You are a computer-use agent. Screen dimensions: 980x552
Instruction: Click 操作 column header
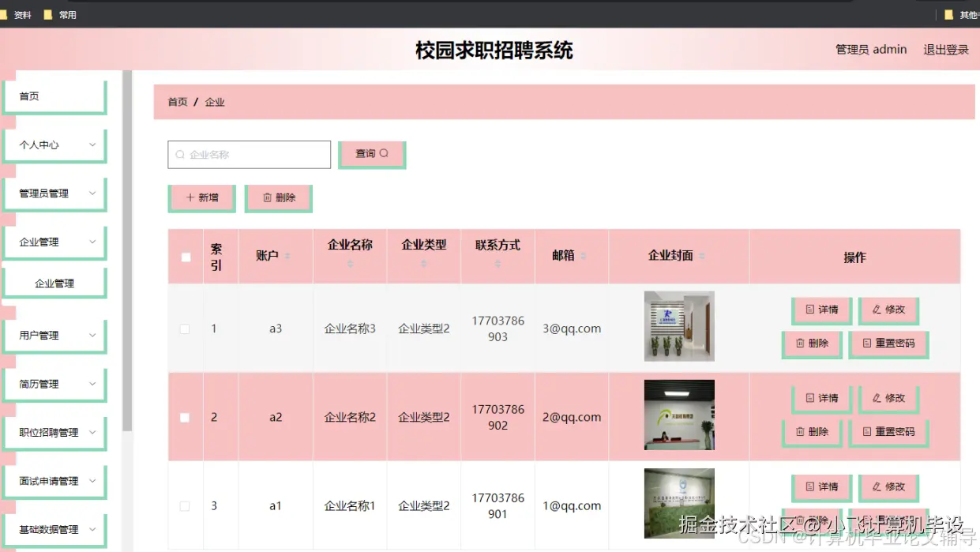click(x=854, y=257)
